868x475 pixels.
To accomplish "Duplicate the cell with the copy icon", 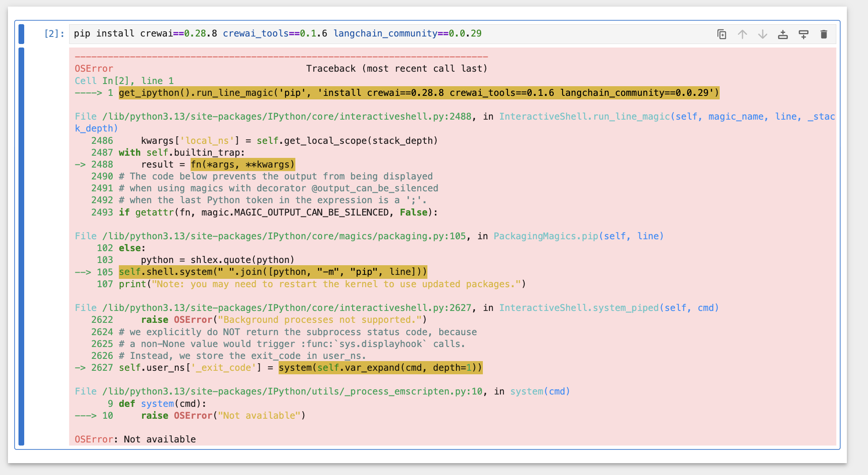I will pos(722,34).
